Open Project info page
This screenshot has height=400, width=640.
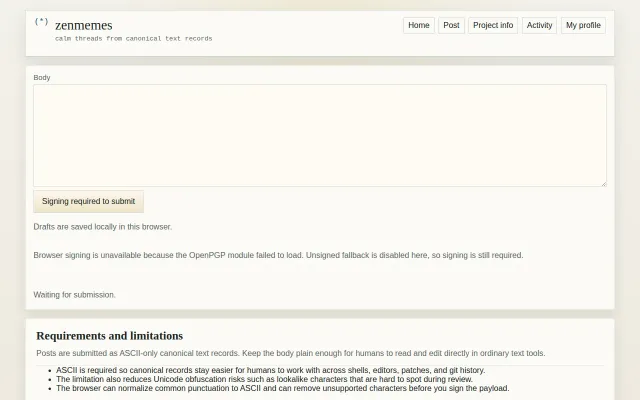tap(493, 25)
